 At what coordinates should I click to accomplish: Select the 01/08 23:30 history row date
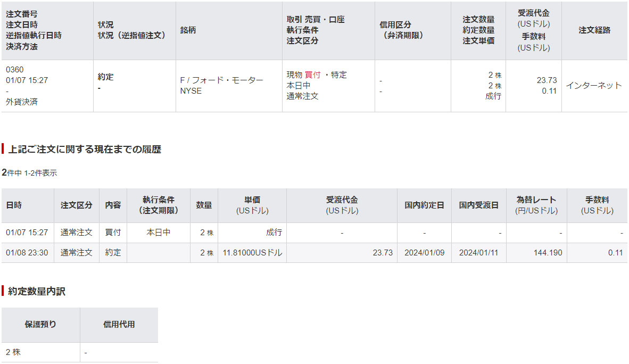[27, 253]
